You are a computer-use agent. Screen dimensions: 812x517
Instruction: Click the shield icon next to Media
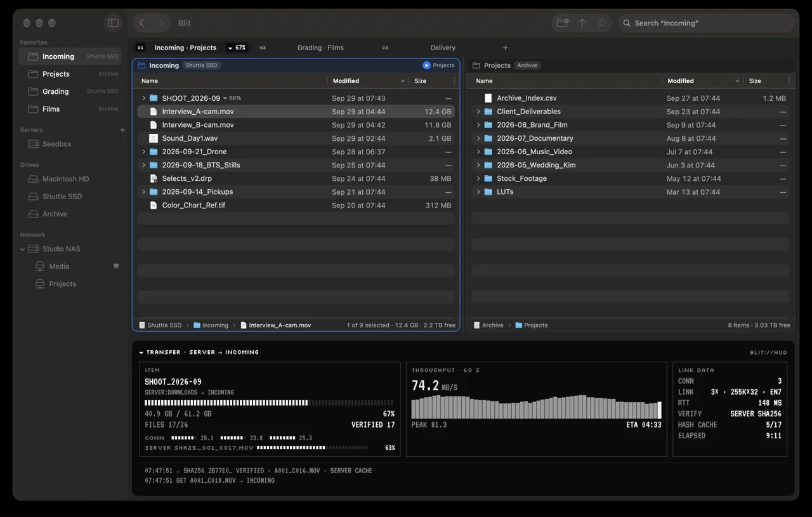point(116,266)
